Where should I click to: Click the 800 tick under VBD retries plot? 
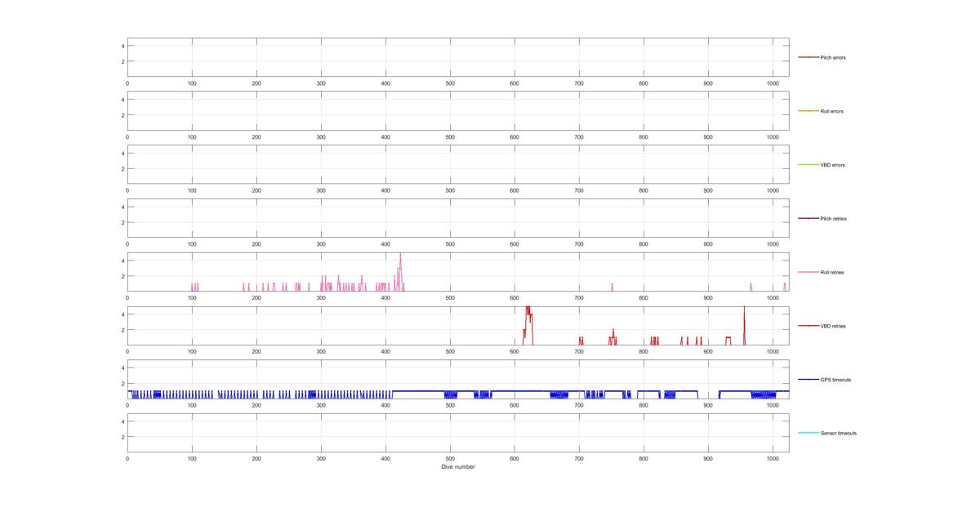click(x=644, y=351)
